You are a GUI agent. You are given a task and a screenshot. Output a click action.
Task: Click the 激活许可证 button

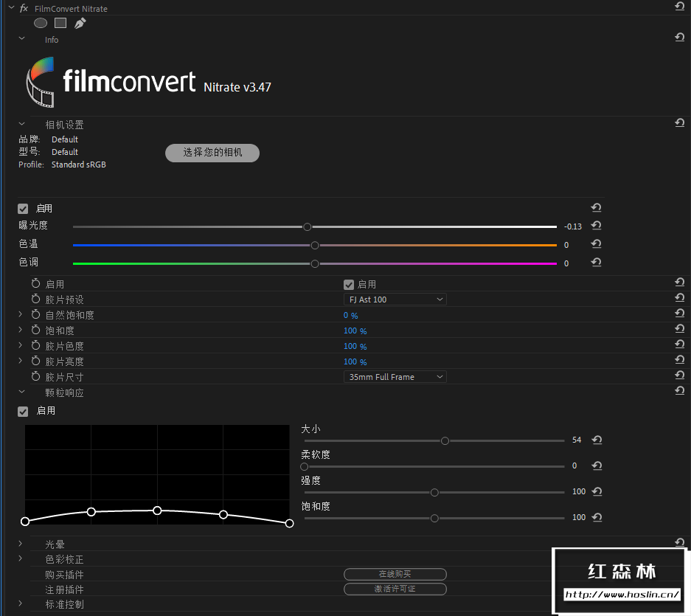[395, 589]
